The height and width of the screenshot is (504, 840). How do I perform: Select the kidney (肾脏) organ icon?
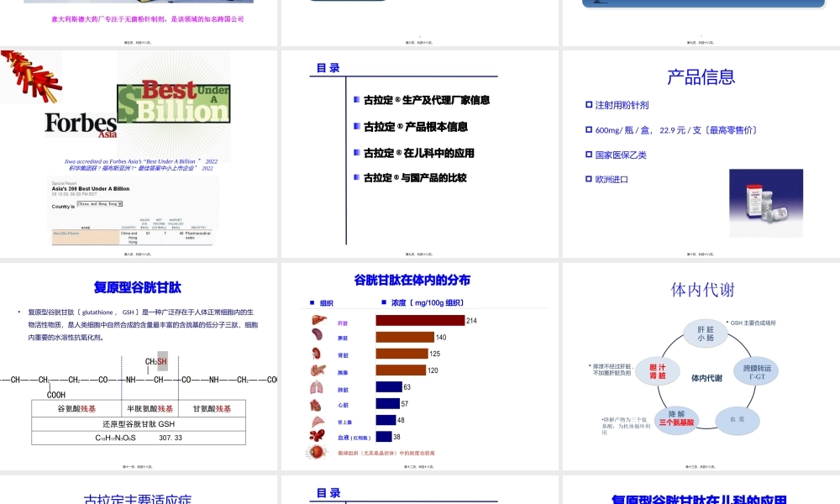tap(318, 354)
